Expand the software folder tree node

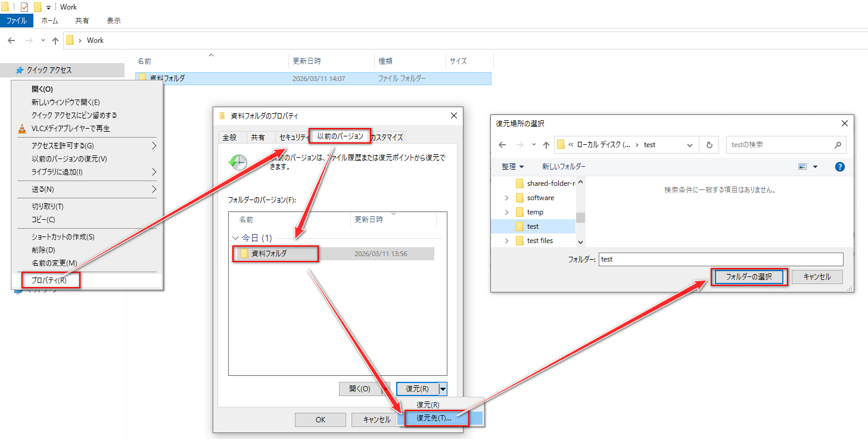pyautogui.click(x=507, y=198)
